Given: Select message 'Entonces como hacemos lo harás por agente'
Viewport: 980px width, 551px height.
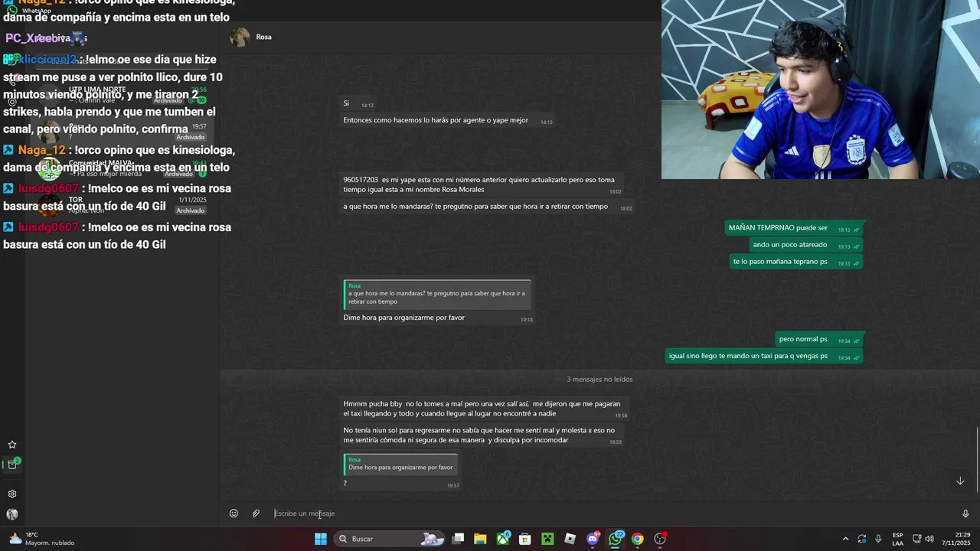Looking at the screenshot, I should 446,120.
